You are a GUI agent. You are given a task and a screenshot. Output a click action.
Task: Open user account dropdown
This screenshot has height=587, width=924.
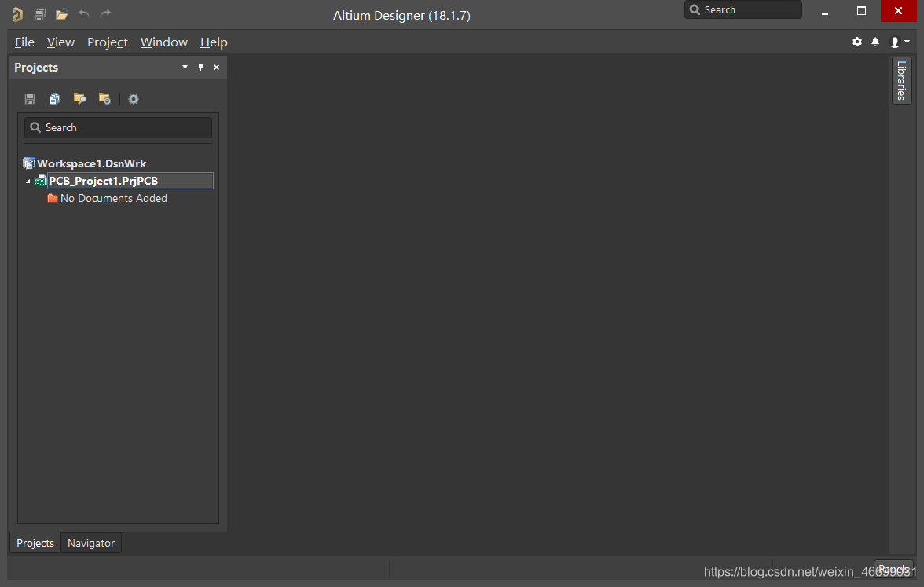(x=900, y=42)
